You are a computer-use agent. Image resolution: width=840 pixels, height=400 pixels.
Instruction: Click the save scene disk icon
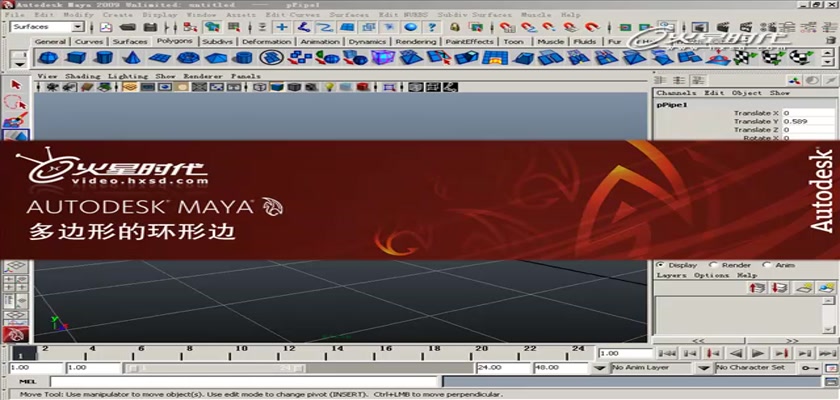(151, 27)
